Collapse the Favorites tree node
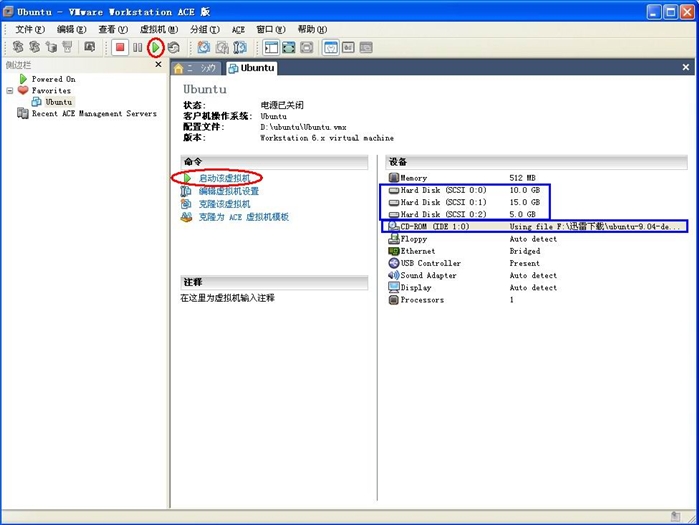 click(x=10, y=90)
